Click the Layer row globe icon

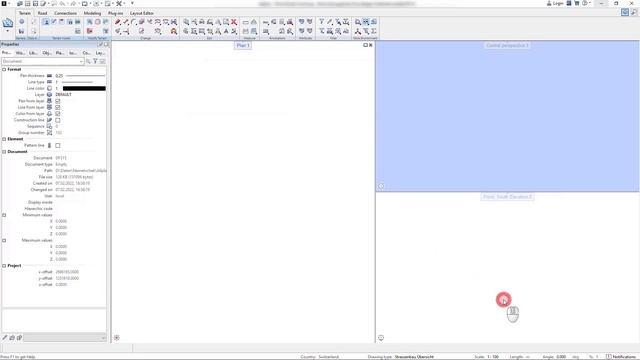tap(49, 95)
